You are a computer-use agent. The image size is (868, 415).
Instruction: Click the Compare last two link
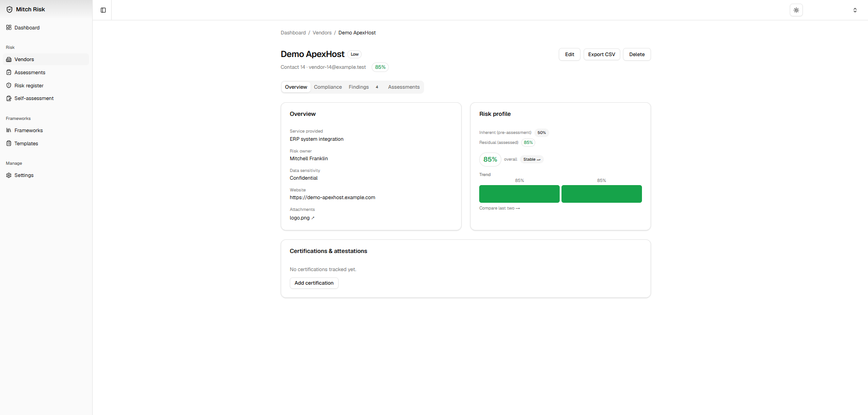(500, 208)
